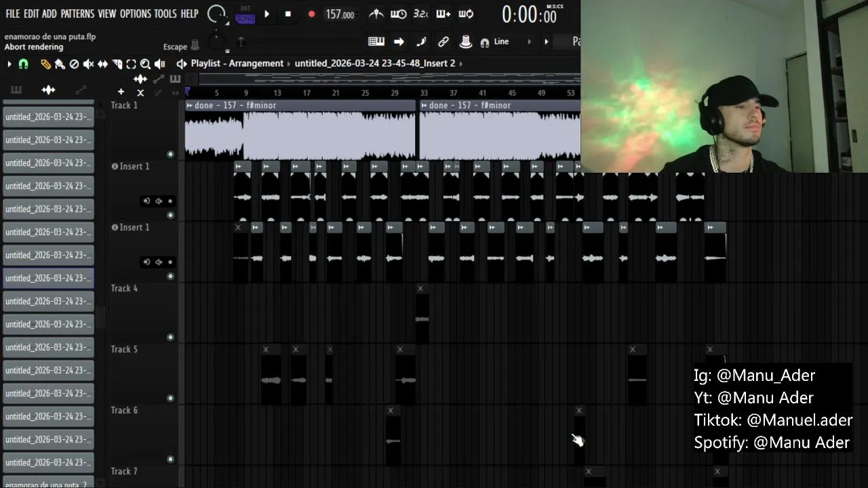Select the audio clip on Track 4
Image resolution: width=868 pixels, height=488 pixels.
point(422,313)
